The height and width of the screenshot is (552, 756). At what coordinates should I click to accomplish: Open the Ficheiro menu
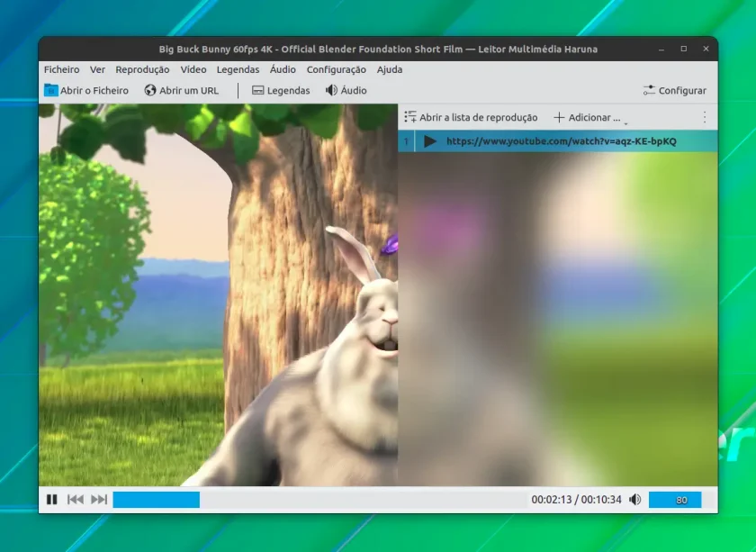tap(62, 69)
